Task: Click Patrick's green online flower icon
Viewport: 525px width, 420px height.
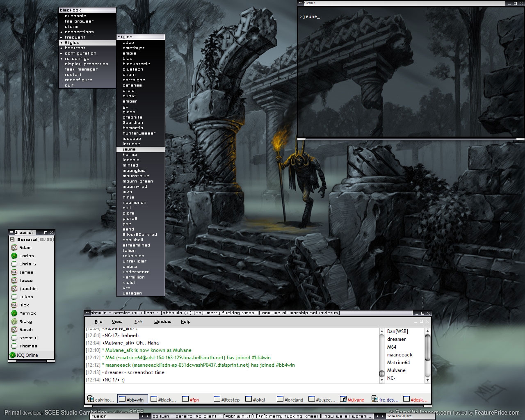Action: coord(14,313)
